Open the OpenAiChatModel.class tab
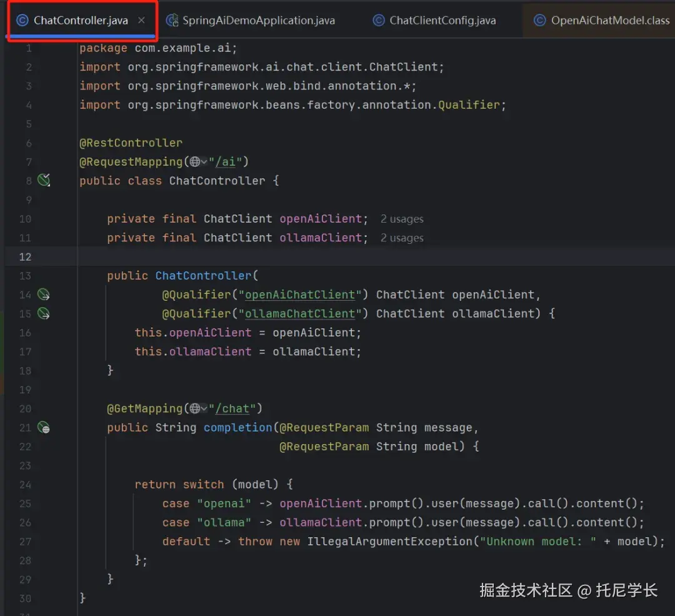The height and width of the screenshot is (616, 675). 602,20
